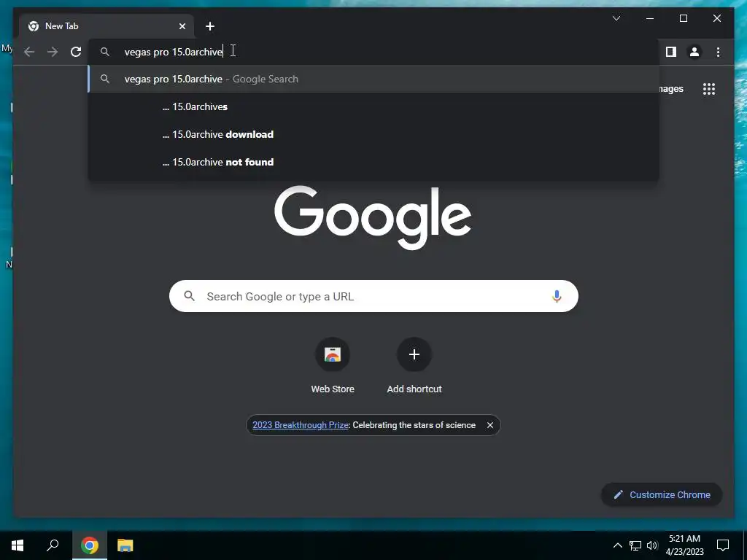
Task: Open Chrome's three-dot menu
Action: coord(718,52)
